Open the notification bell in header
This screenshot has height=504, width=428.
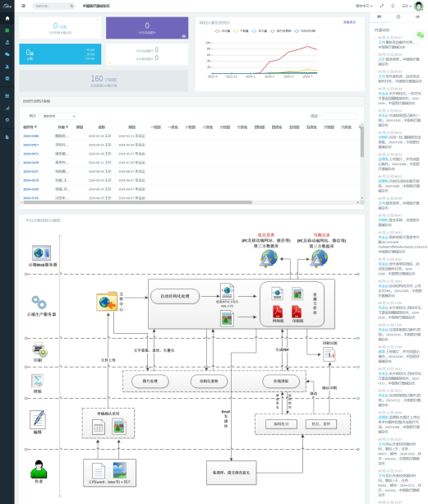click(x=393, y=6)
